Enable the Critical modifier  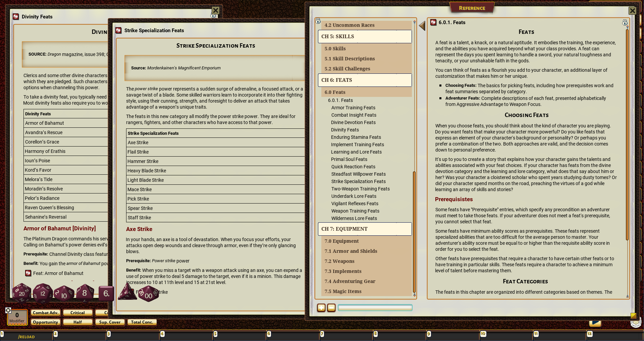[77, 313]
